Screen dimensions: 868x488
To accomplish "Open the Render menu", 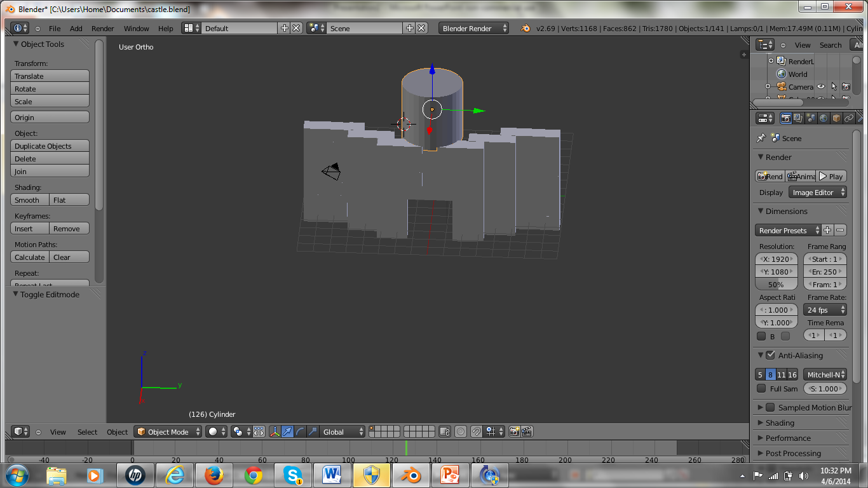I will [x=101, y=28].
